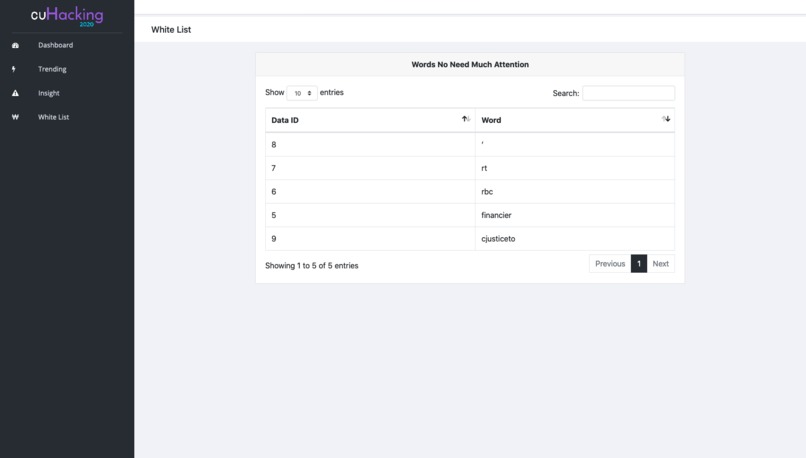Click the Trending lightning bolt icon
Viewport: 806px width, 458px height.
coord(14,69)
